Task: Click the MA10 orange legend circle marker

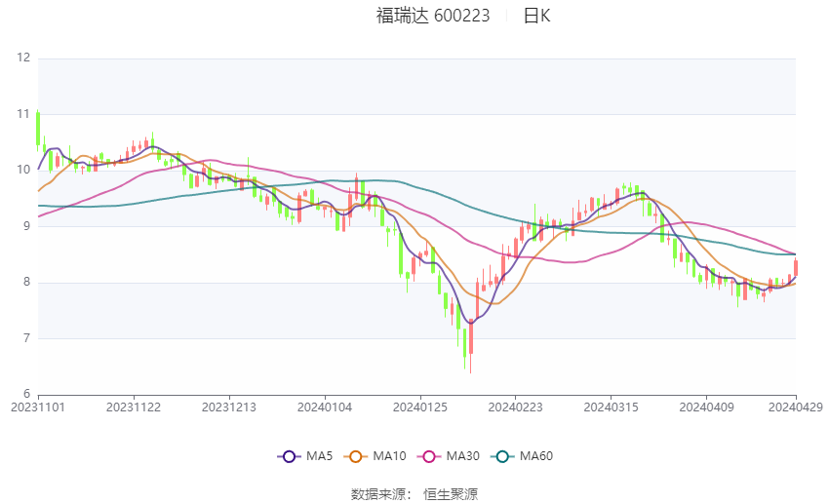Action: pyautogui.click(x=356, y=455)
